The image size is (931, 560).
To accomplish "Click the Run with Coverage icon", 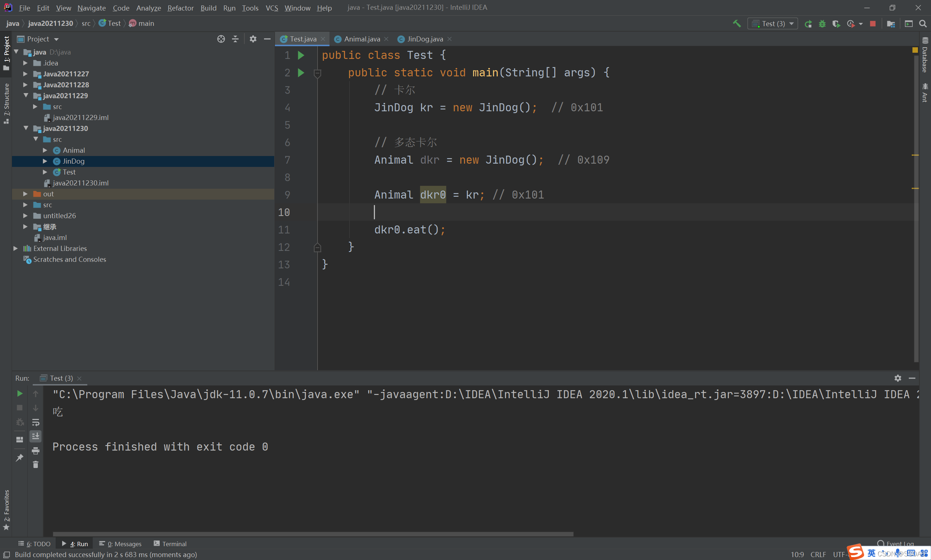I will (x=836, y=24).
